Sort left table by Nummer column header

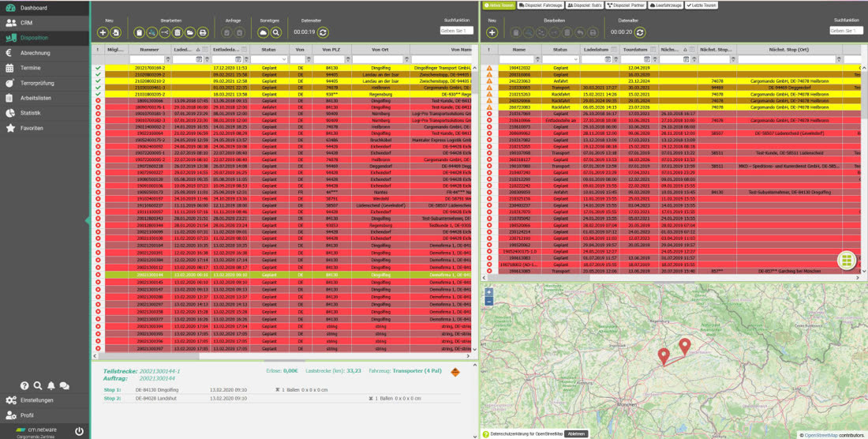[149, 50]
